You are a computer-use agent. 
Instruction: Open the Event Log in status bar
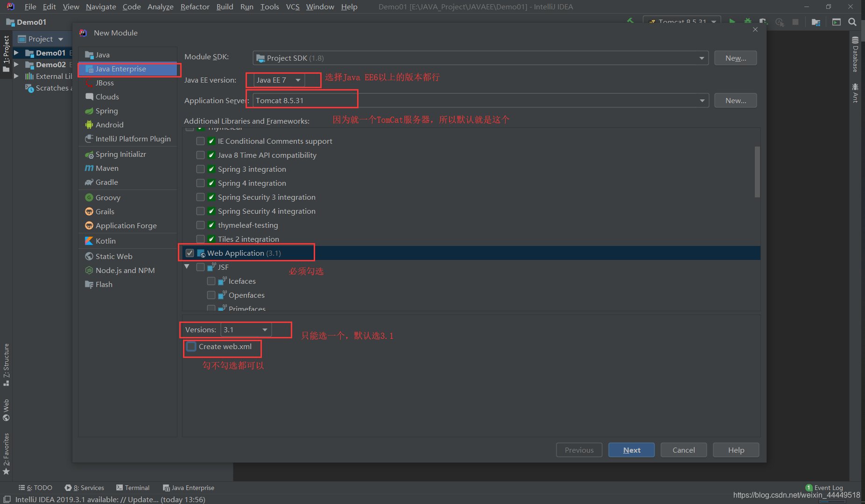824,488
